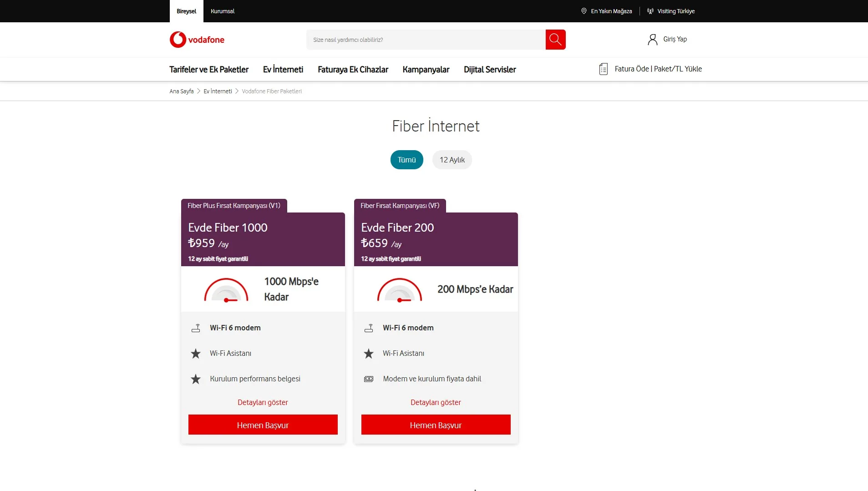Expand Detayları göster for Evde Fiber 1000

point(263,402)
